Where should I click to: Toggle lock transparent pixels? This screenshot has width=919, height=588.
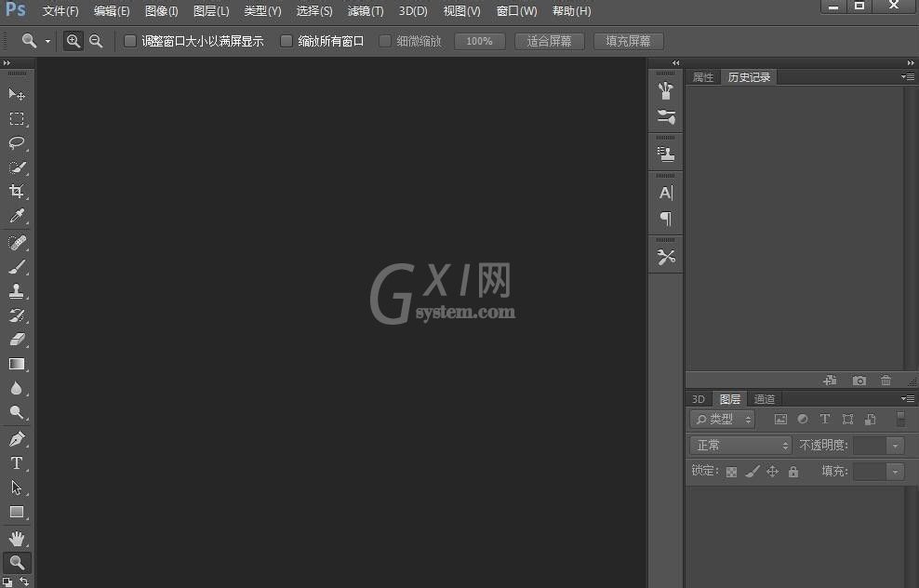point(731,472)
